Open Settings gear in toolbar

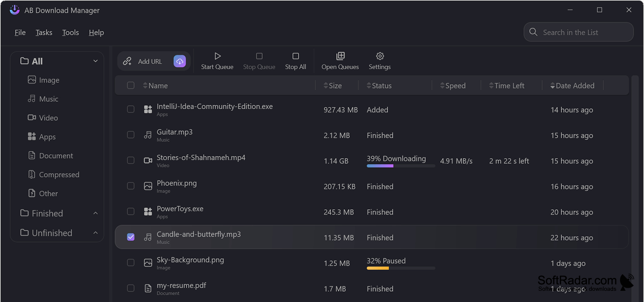(380, 61)
